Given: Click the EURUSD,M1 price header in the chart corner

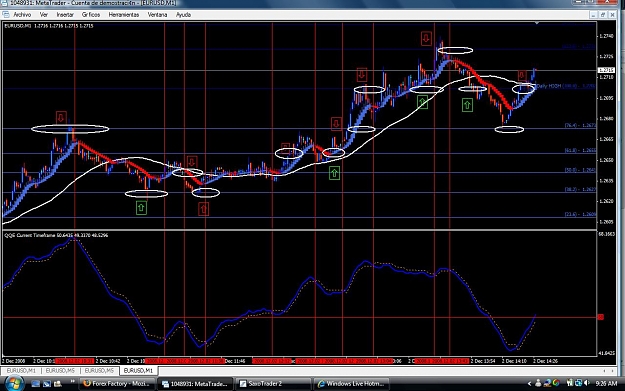Looking at the screenshot, I should click(49, 26).
